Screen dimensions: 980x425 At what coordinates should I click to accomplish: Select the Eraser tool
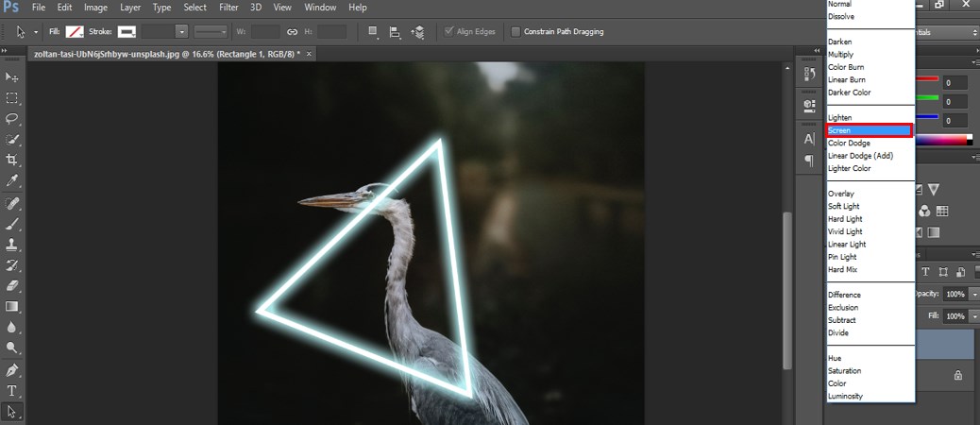[x=11, y=285]
